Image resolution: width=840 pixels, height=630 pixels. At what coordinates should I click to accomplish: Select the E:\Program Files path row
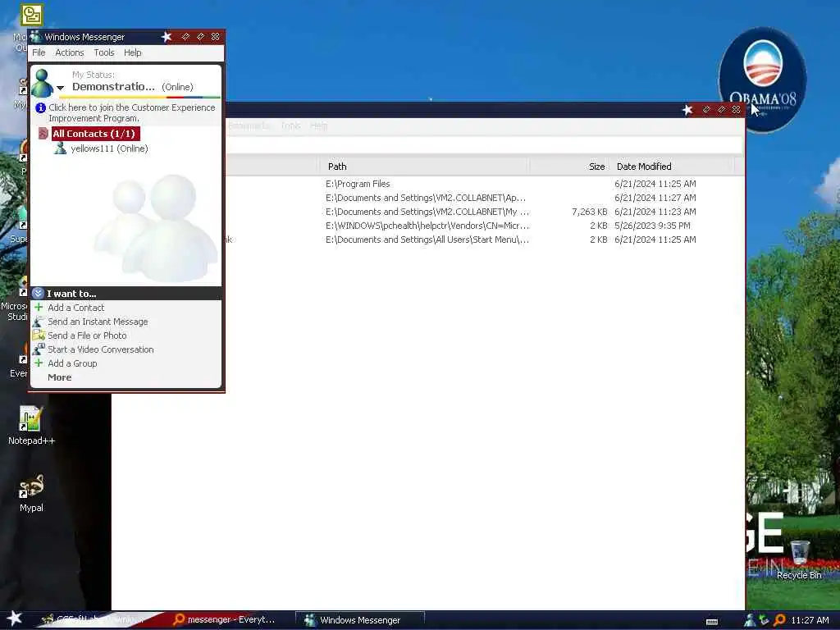point(358,184)
